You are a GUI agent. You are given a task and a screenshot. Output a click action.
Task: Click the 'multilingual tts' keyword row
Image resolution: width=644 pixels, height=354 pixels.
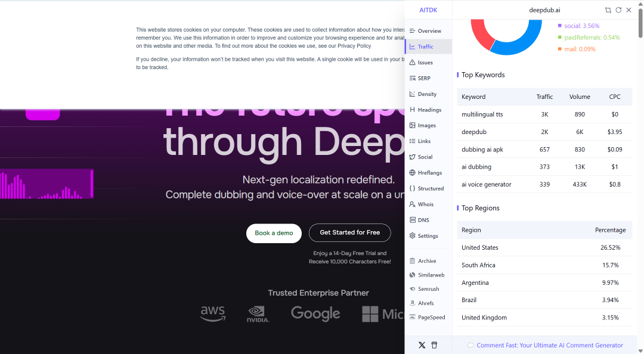coord(544,114)
